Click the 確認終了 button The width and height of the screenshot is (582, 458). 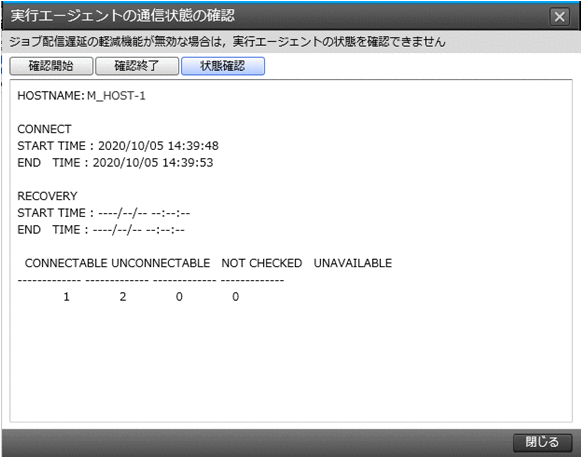click(137, 66)
